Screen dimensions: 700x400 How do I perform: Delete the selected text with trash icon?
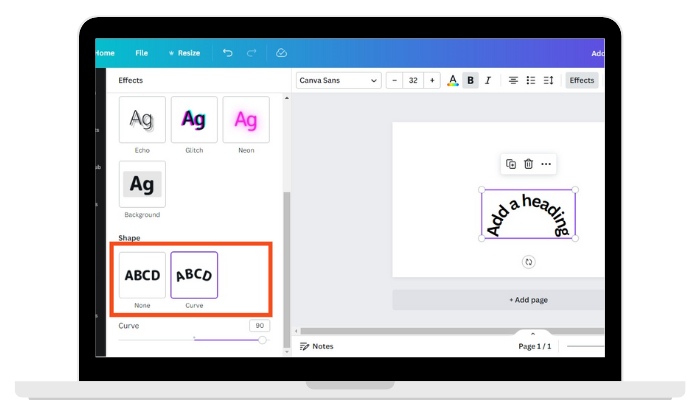(x=528, y=164)
